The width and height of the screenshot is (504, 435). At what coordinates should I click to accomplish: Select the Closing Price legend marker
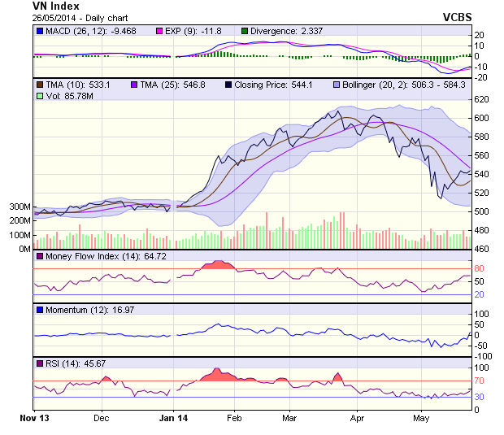229,84
